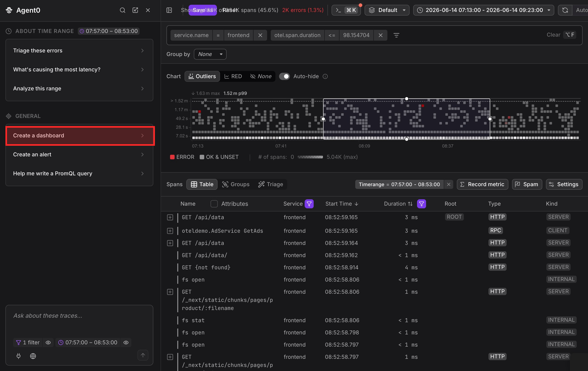Click the About Time Range time badge
This screenshot has width=588, height=371.
109,31
